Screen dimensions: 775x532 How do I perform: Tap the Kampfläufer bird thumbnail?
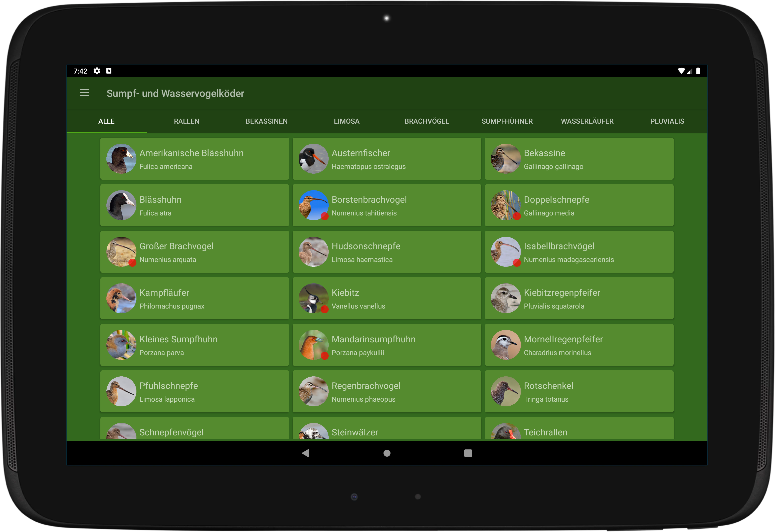121,298
